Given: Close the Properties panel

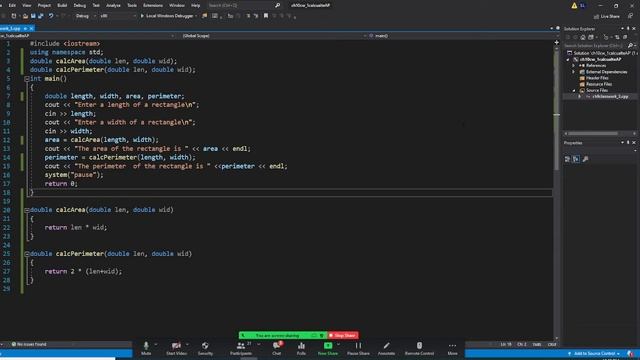Looking at the screenshot, I should click(x=634, y=143).
